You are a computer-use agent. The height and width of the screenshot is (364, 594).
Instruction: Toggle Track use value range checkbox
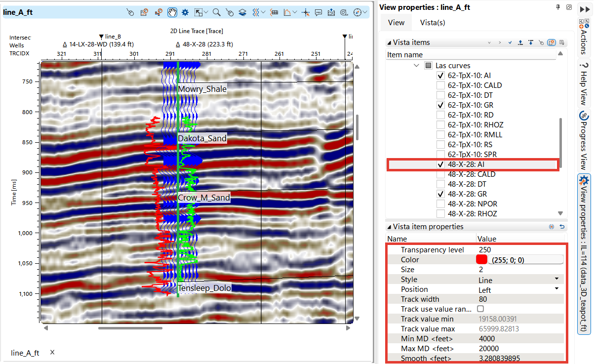480,309
